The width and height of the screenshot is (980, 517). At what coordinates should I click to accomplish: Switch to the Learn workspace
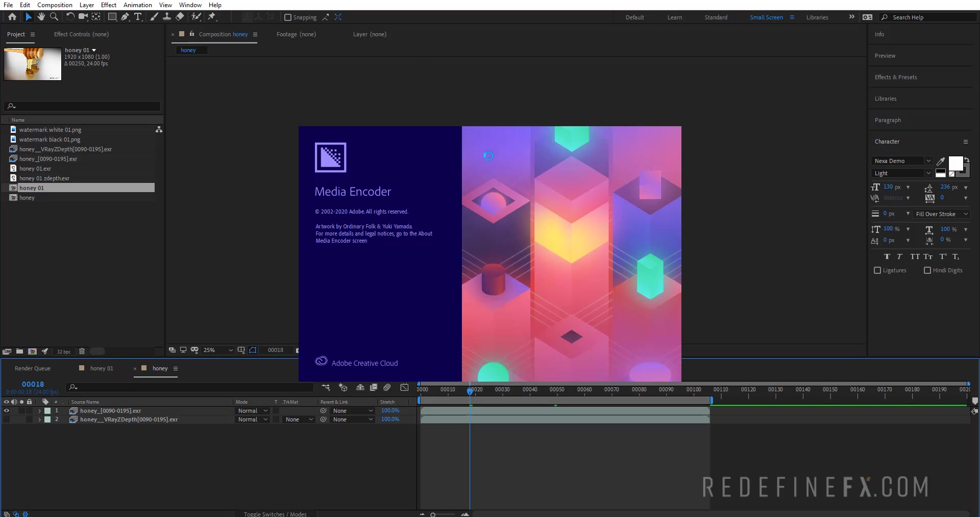point(674,17)
